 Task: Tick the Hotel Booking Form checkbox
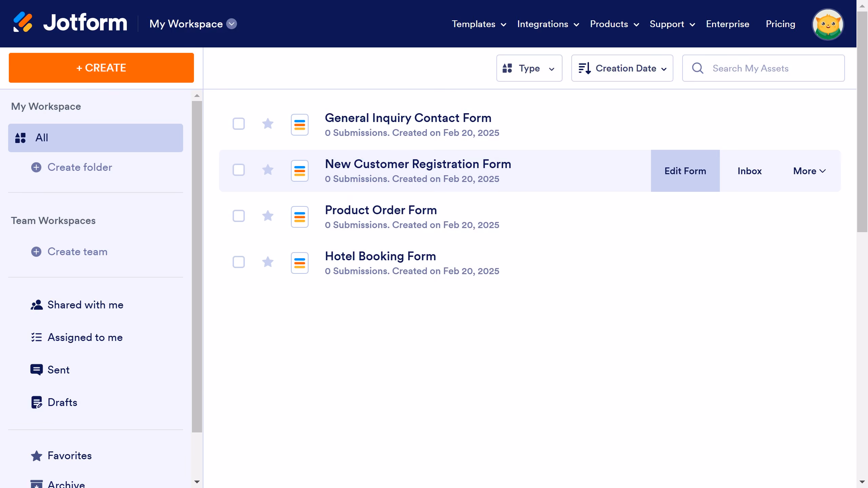pyautogui.click(x=239, y=262)
